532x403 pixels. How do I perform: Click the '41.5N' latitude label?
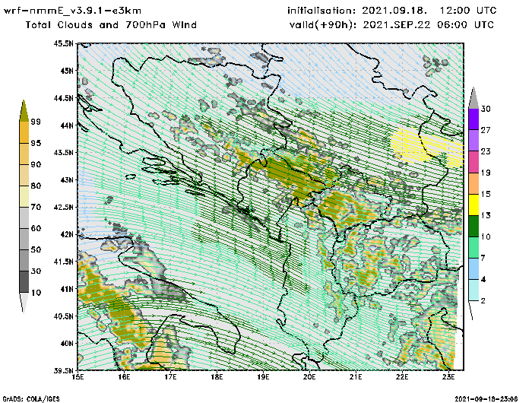tap(63, 262)
